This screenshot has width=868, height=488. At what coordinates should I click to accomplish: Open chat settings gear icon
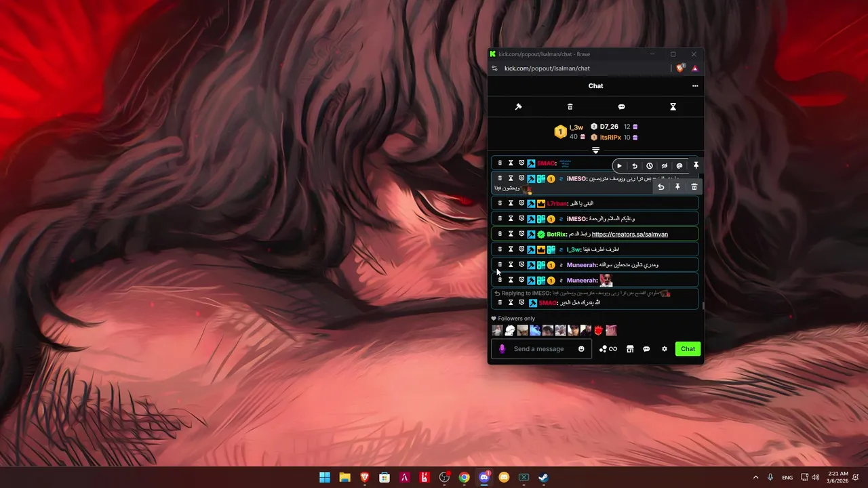[665, 349]
